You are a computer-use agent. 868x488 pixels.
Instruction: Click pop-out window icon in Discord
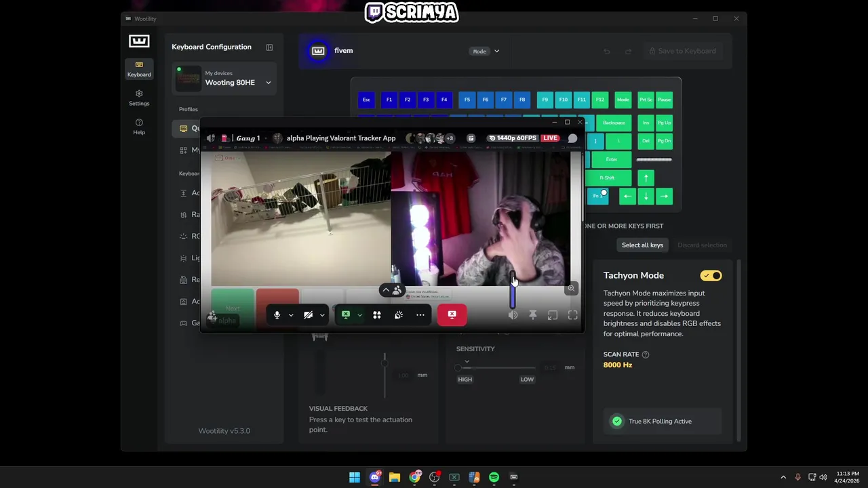point(553,314)
